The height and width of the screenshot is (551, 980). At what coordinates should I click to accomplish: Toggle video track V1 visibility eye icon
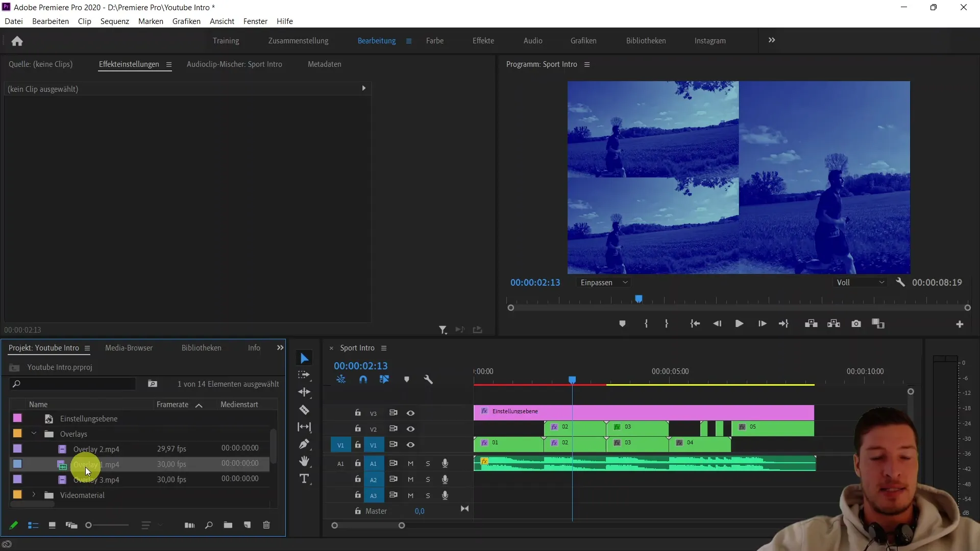(x=410, y=445)
